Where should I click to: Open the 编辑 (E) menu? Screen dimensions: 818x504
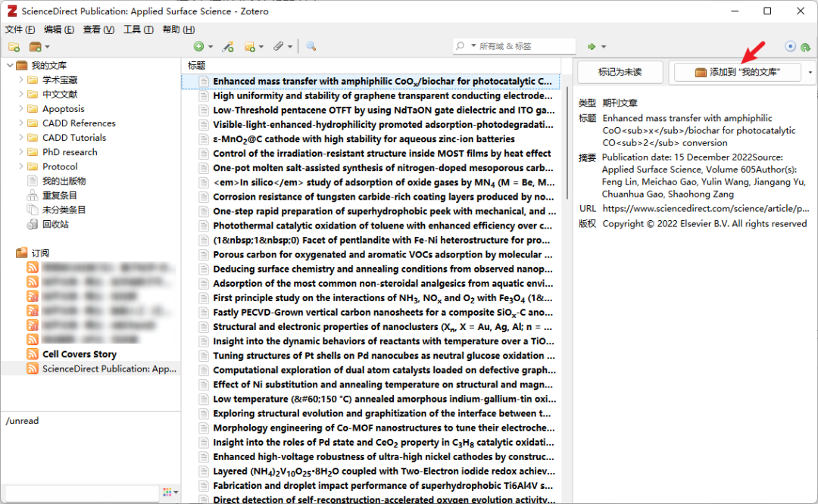59,30
